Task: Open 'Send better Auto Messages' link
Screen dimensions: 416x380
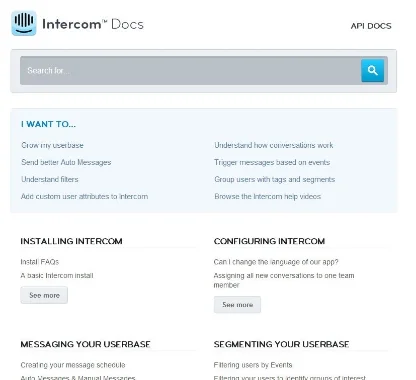Action: pyautogui.click(x=66, y=162)
